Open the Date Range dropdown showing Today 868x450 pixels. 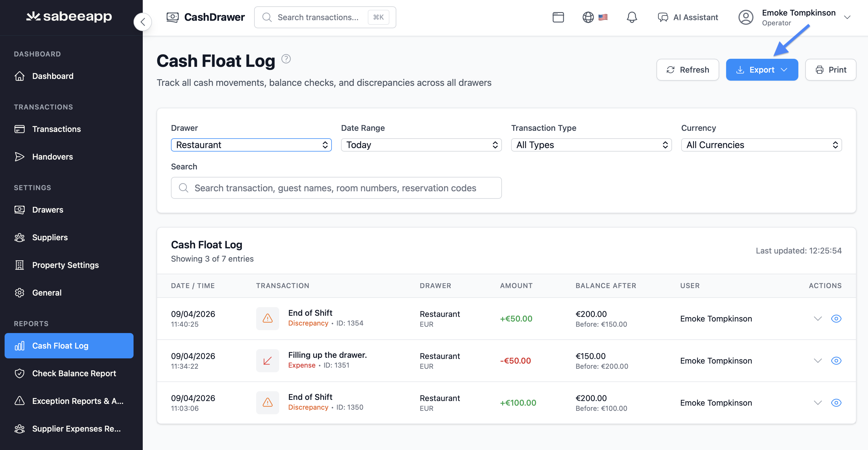coord(421,145)
